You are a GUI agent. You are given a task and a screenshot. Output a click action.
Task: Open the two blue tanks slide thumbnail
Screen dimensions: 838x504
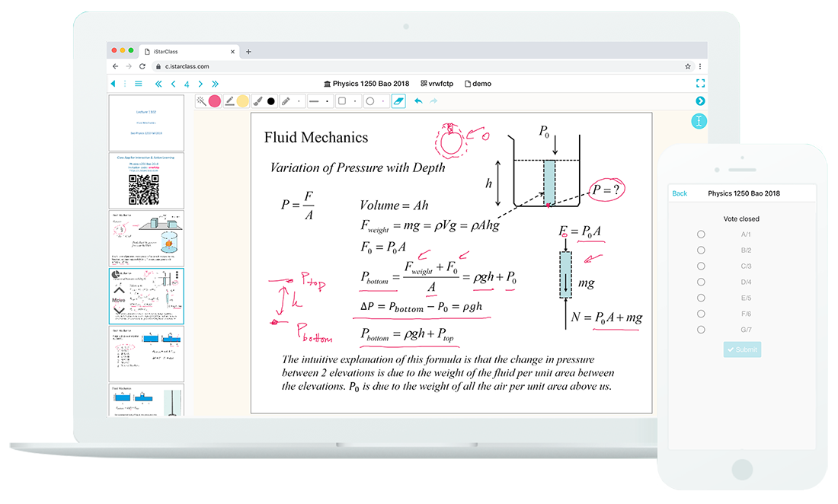click(146, 354)
